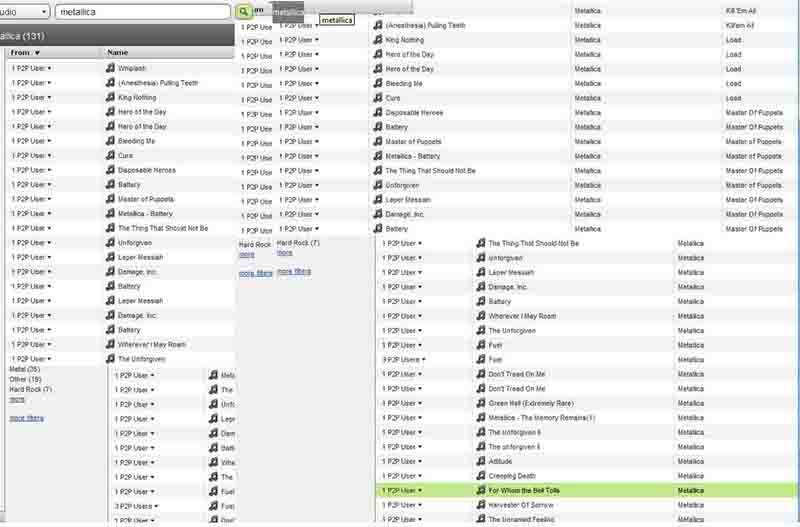The height and width of the screenshot is (527, 800).
Task: Click Cure's note icon in the left results list
Action: (110, 155)
